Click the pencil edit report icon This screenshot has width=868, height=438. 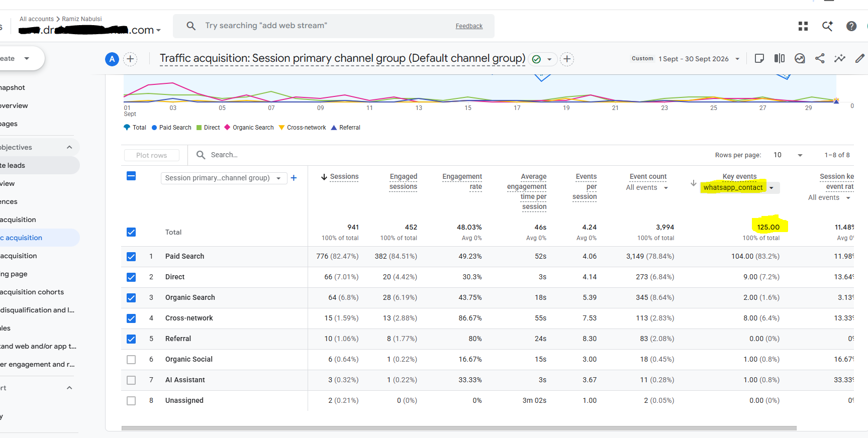click(x=860, y=58)
